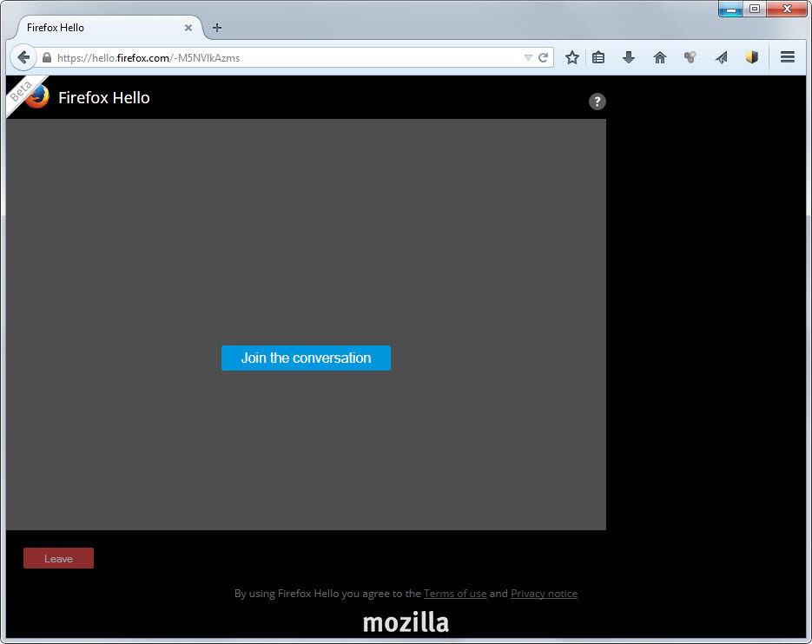812x644 pixels.
Task: Click the red Leave button
Action: point(58,558)
